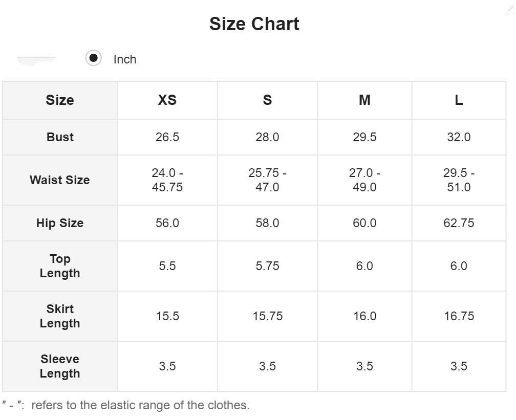Viewport: 516px width, 420px height.
Task: Select the Inch radio button
Action: click(x=93, y=58)
